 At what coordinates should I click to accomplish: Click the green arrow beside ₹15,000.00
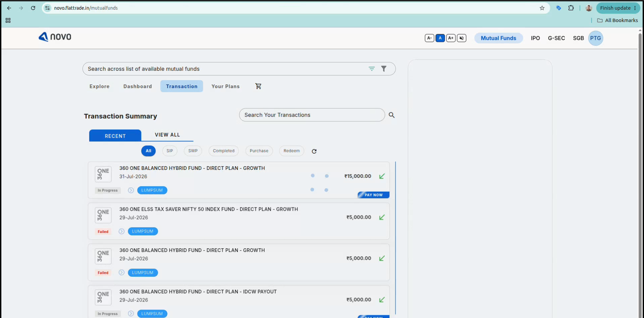point(382,176)
